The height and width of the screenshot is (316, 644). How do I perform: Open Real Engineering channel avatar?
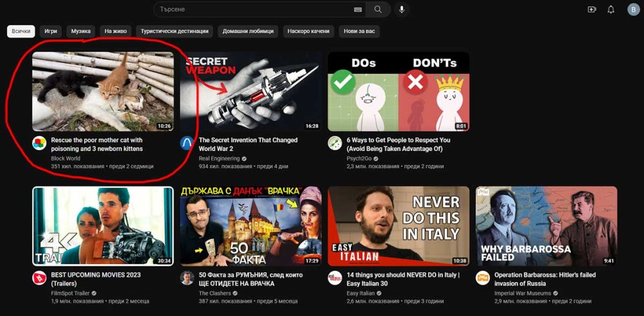pos(187,143)
